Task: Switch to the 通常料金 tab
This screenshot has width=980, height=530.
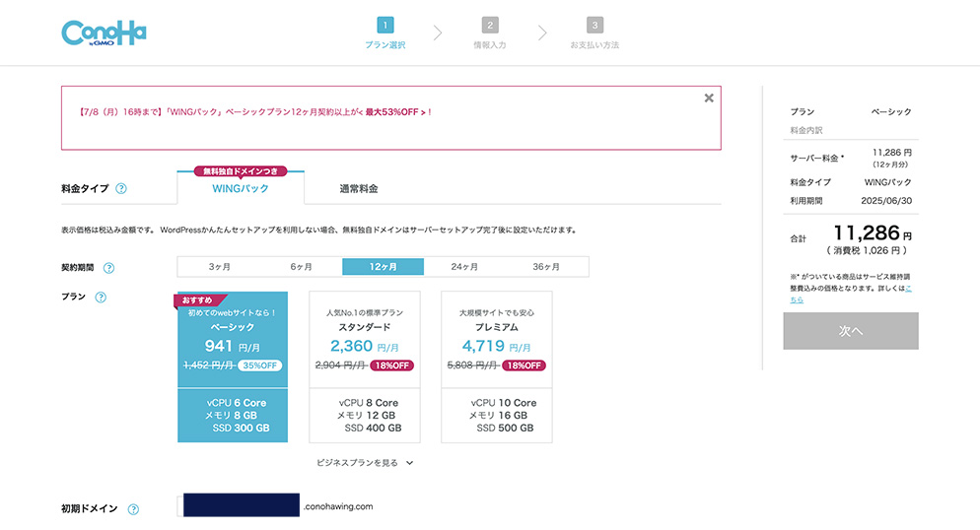Action: tap(359, 188)
